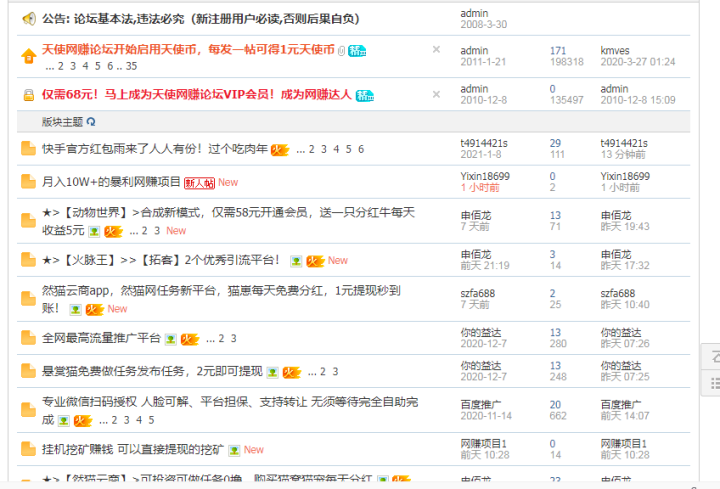Click the back-to-top button on the right edge

pyautogui.click(x=711, y=356)
